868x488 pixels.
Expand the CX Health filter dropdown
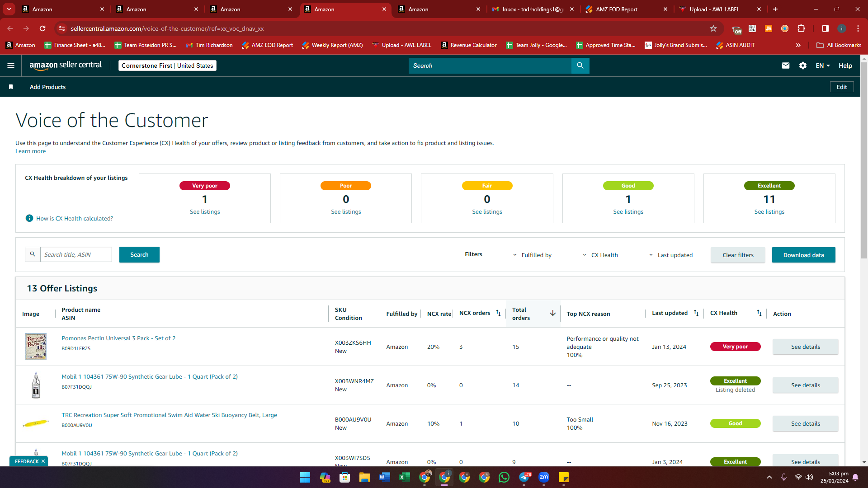600,255
